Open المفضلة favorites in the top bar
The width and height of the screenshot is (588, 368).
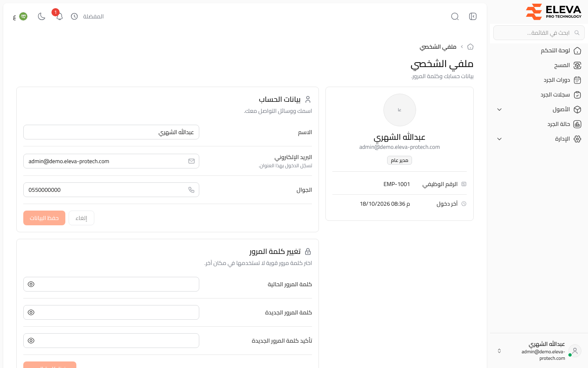tap(93, 16)
